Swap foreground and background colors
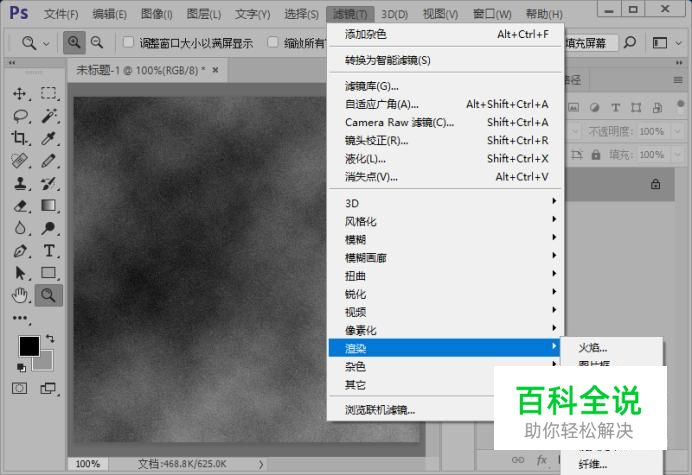This screenshot has width=692, height=475. 50,338
